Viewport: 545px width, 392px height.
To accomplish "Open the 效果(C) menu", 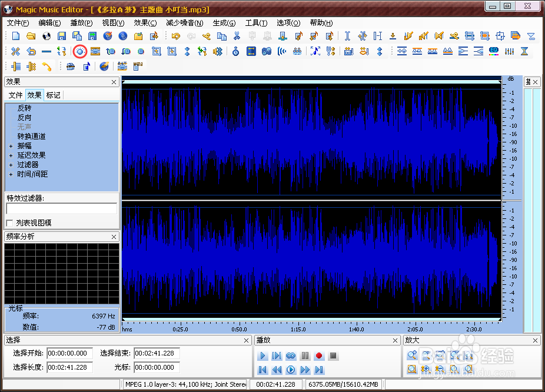I will click(145, 23).
